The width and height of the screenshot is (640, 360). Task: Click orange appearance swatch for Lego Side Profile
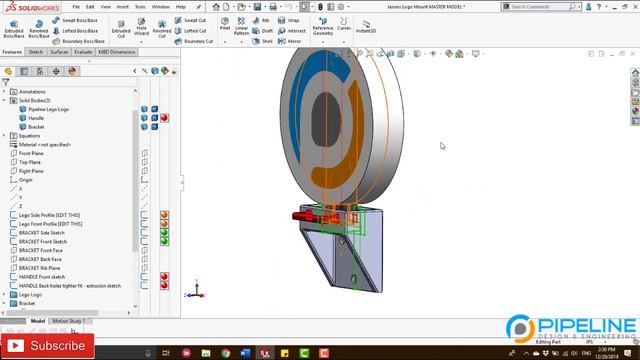[164, 215]
